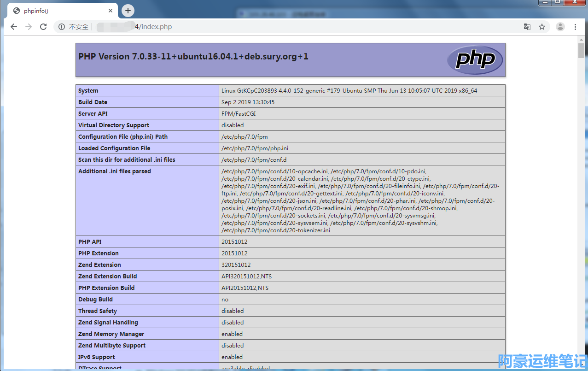This screenshot has height=371, width=588.
Task: Bookmark this page with the star
Action: (x=542, y=27)
